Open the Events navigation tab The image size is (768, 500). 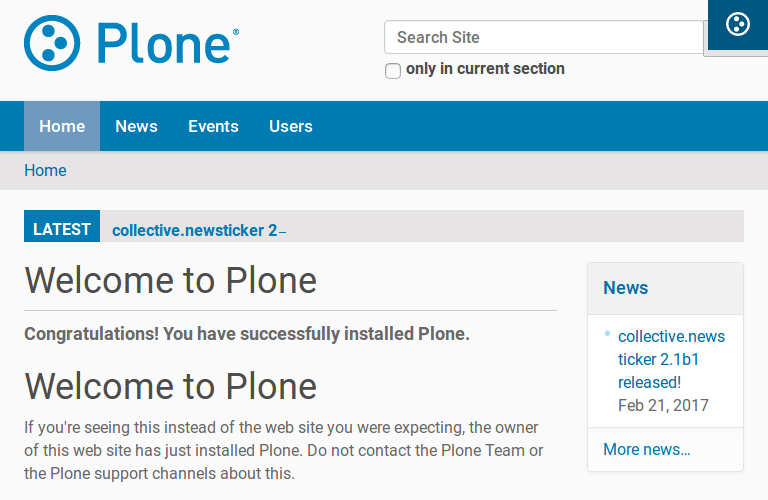pos(214,126)
